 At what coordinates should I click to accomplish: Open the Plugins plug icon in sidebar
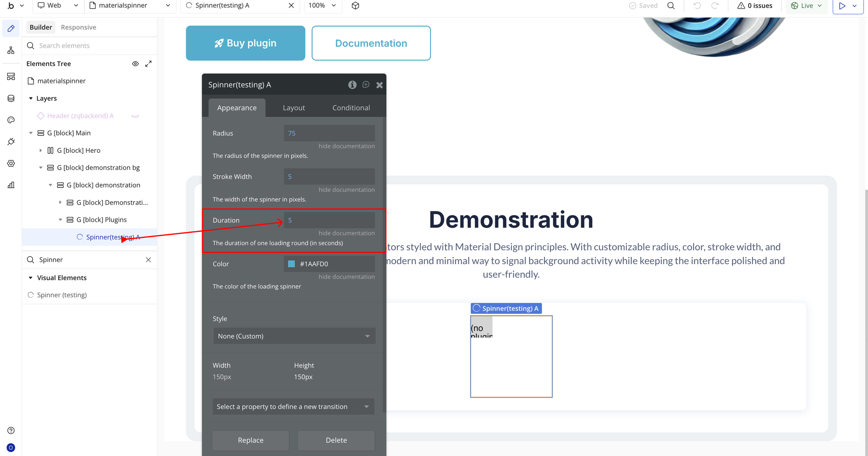pyautogui.click(x=11, y=141)
